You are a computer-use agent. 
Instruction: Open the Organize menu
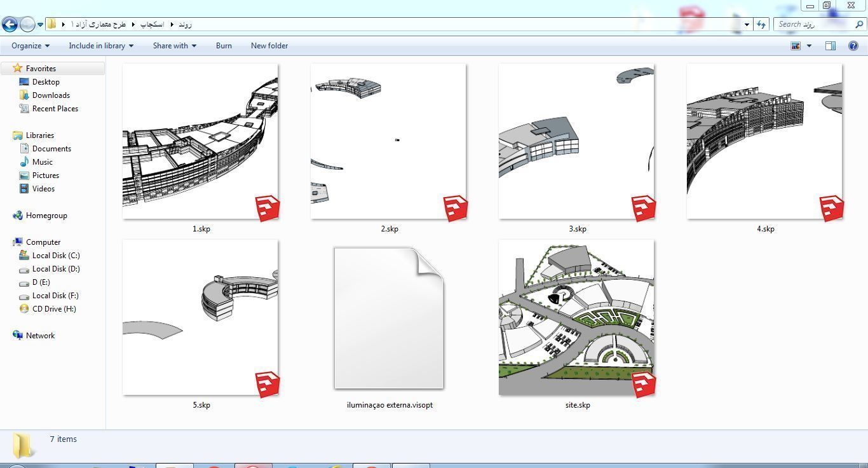point(30,46)
